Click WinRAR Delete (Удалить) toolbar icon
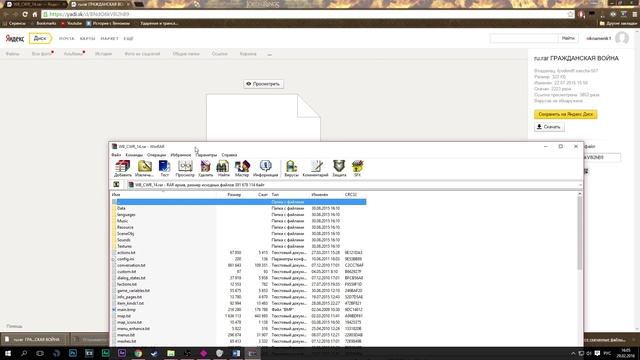640x360 pixels. (206, 168)
